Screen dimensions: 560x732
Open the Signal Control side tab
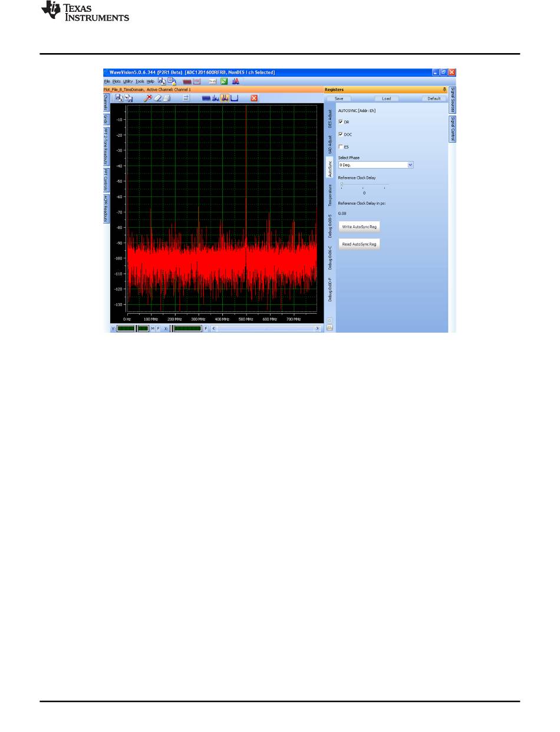[x=452, y=129]
